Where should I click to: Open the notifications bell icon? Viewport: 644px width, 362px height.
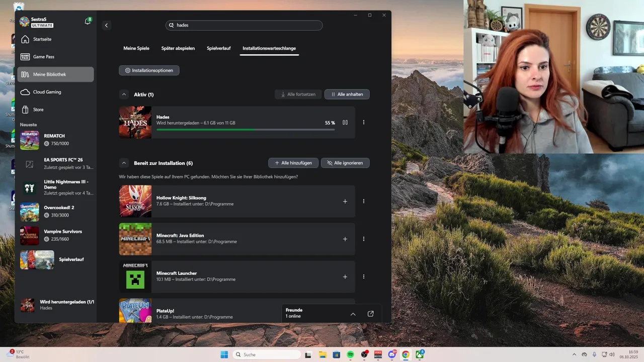click(x=88, y=21)
